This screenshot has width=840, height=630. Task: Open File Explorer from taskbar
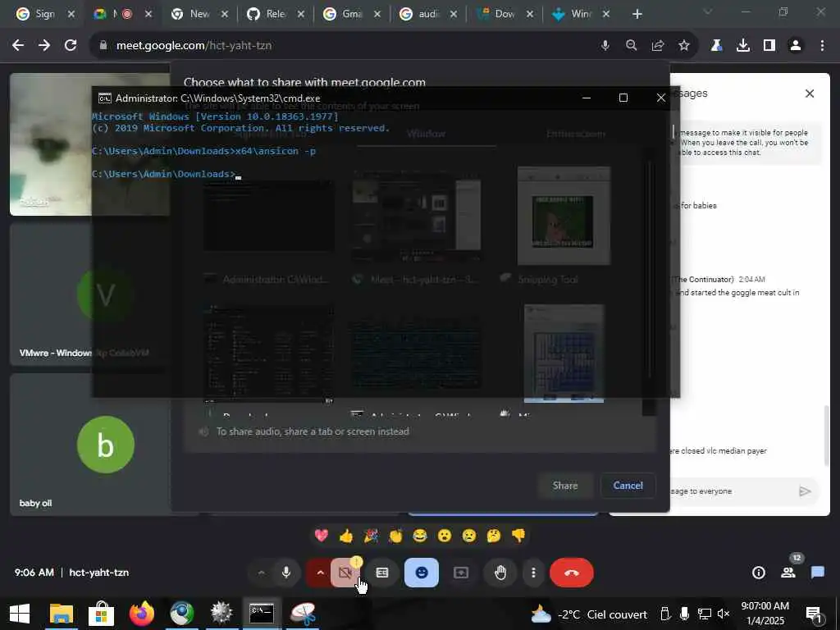point(61,614)
